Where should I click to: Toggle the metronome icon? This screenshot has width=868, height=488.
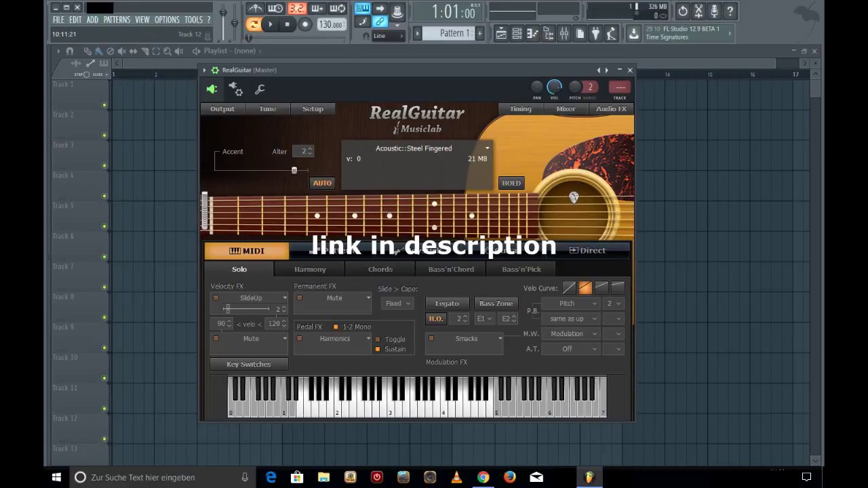[255, 9]
